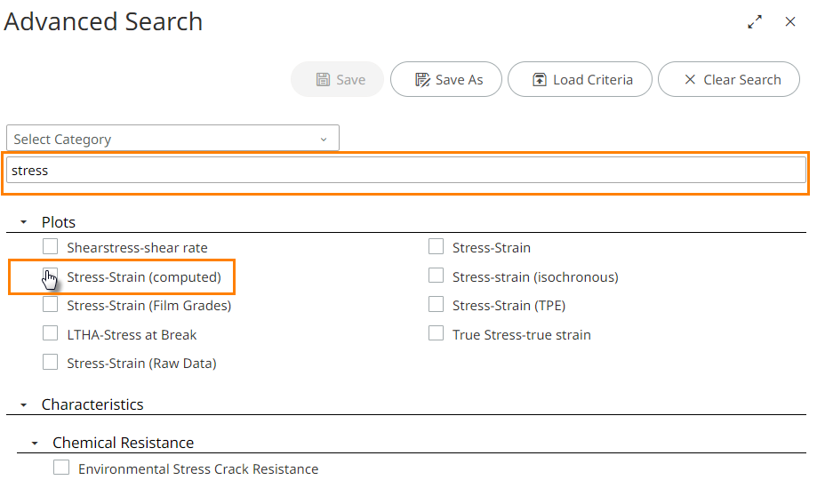Enable Stress-Strain (Film Grades) checkbox

51,305
